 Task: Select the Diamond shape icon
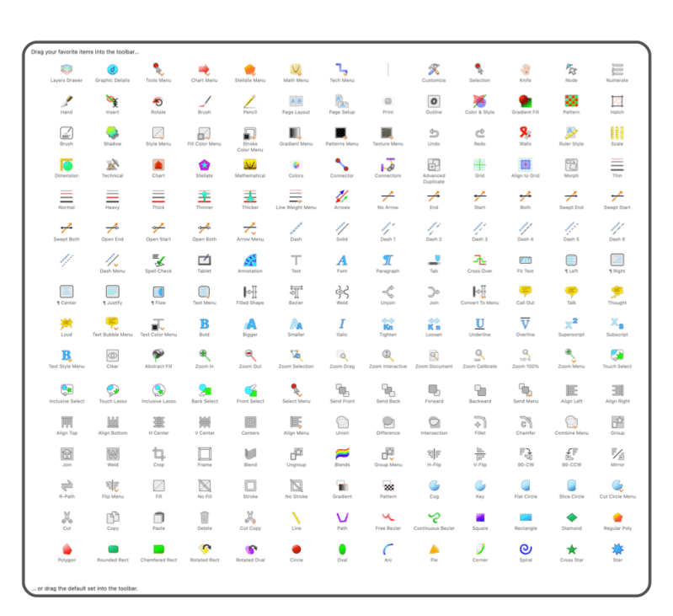(x=571, y=517)
